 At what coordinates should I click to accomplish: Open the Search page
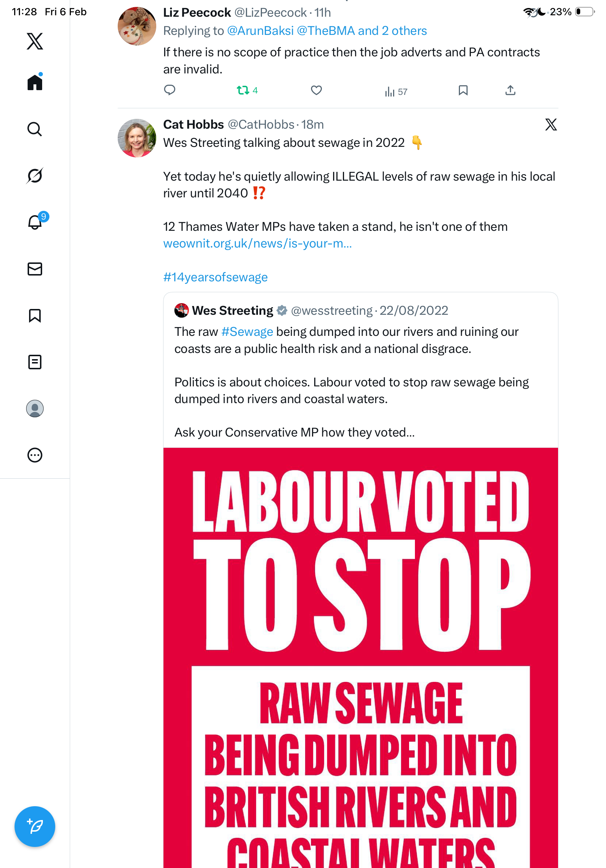tap(35, 129)
